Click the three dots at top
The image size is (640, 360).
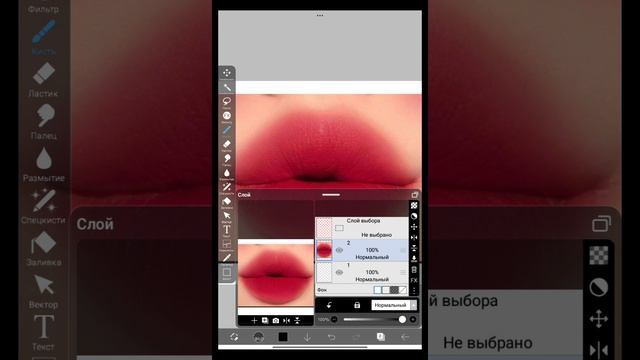(320, 15)
